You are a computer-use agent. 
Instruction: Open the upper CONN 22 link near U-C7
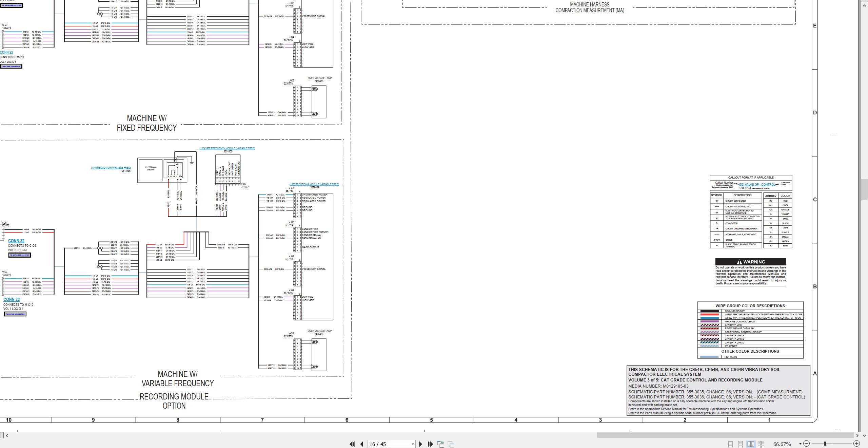(x=6, y=52)
